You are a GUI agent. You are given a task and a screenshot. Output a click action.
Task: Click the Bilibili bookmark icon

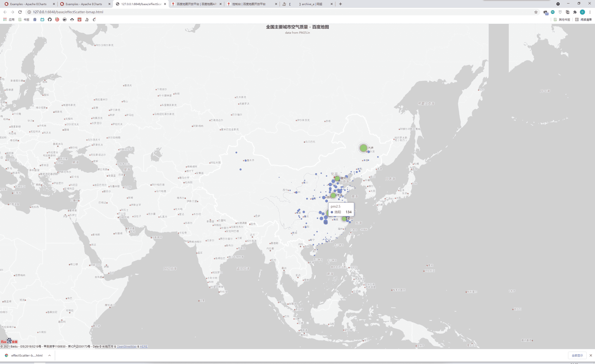[x=42, y=20]
